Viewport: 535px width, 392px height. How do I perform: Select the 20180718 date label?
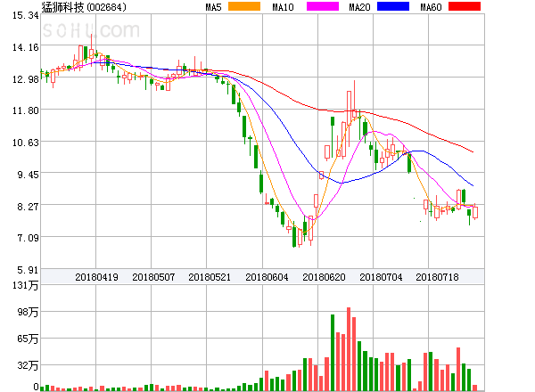(x=437, y=277)
